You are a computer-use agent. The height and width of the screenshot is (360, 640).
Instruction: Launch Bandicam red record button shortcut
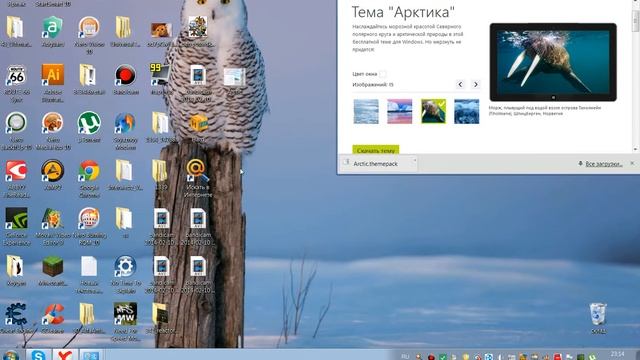(x=125, y=75)
